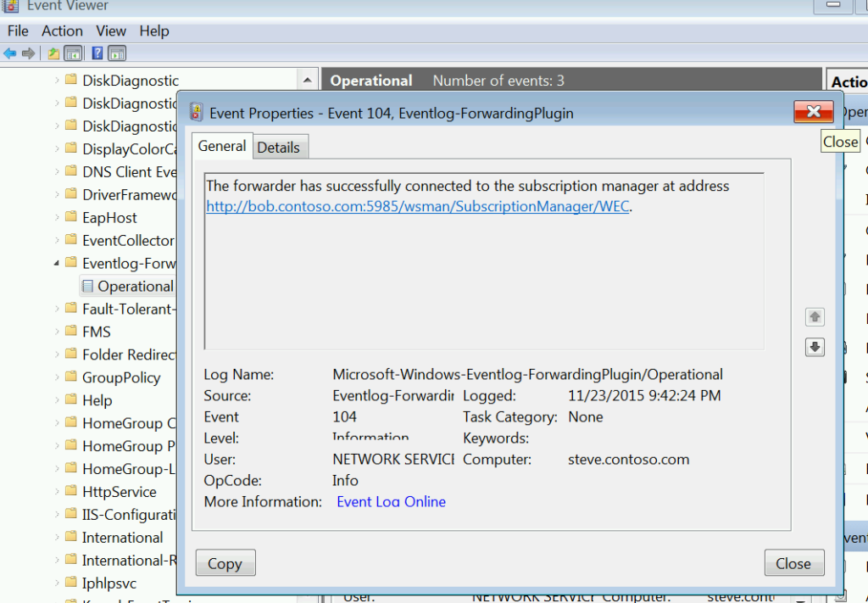This screenshot has width=868, height=603.
Task: Expand the EapHost tree node
Action: click(x=57, y=218)
